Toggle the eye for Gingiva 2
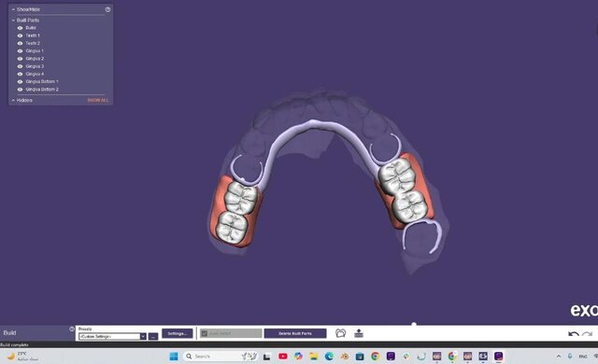Viewport: 598px width, 364px height. pos(20,59)
